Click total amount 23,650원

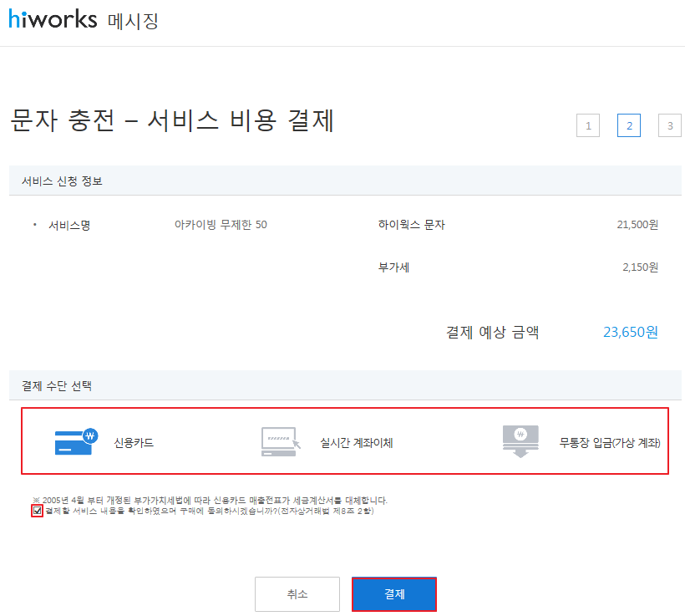click(x=631, y=333)
